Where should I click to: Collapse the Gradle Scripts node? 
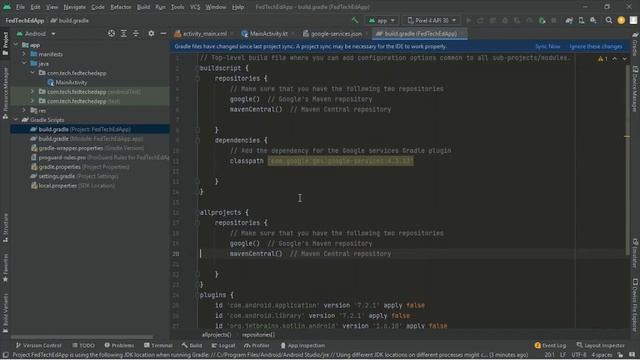pyautogui.click(x=16, y=120)
